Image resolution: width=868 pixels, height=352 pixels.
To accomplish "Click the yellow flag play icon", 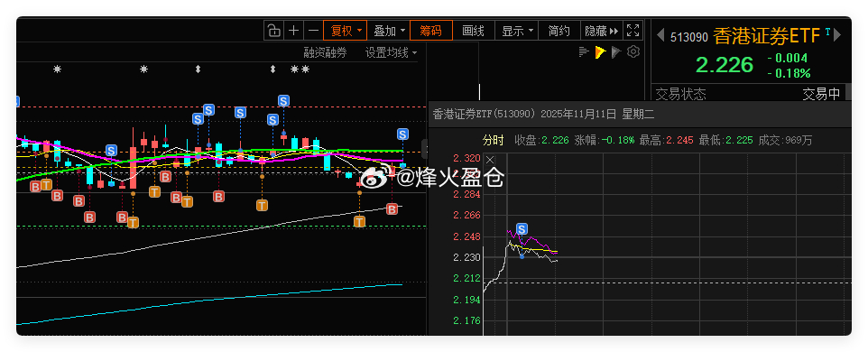I will [x=600, y=52].
